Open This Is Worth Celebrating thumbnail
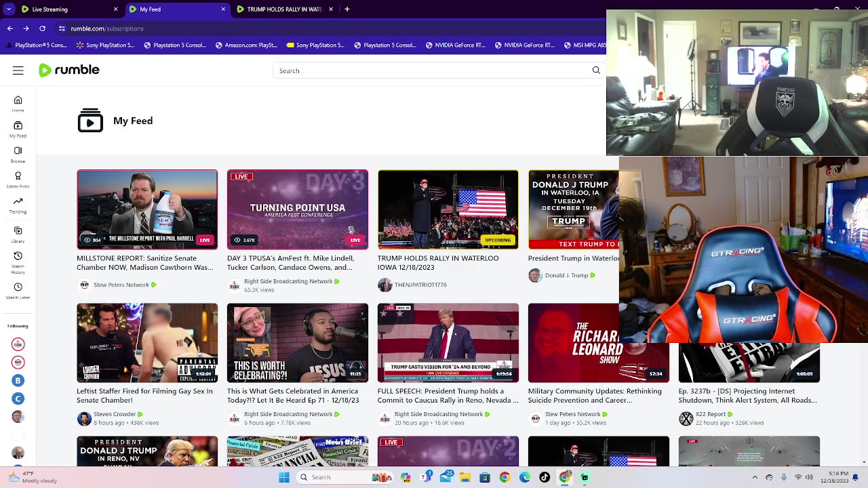The width and height of the screenshot is (868, 488). coord(298,343)
